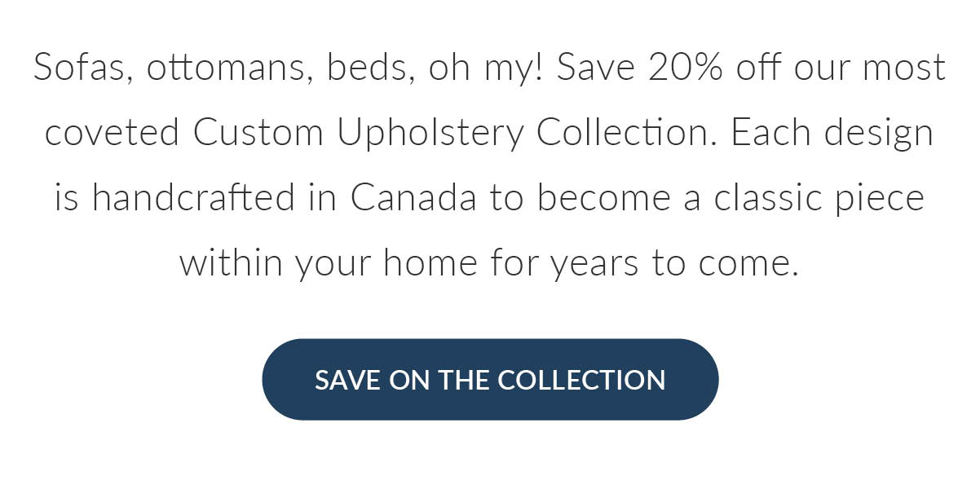Click the words 'to come.' ending paragraph
This screenshot has width=980, height=498.
point(726,264)
